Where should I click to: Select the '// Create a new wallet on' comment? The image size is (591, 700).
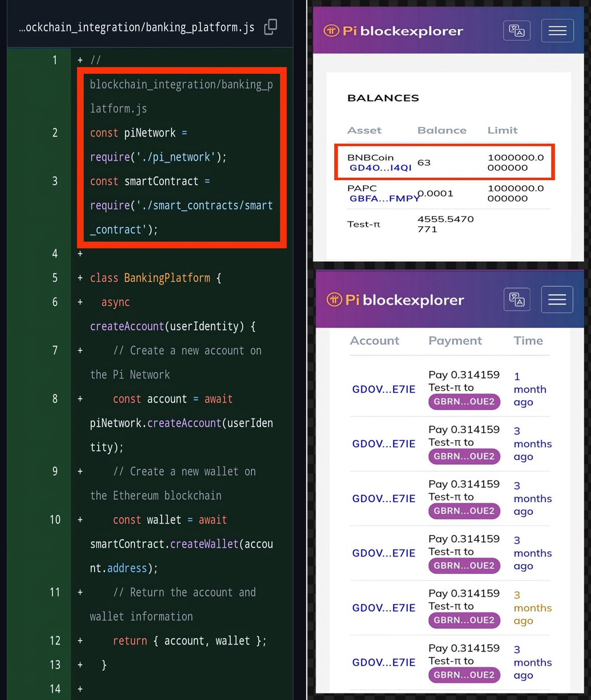point(184,471)
